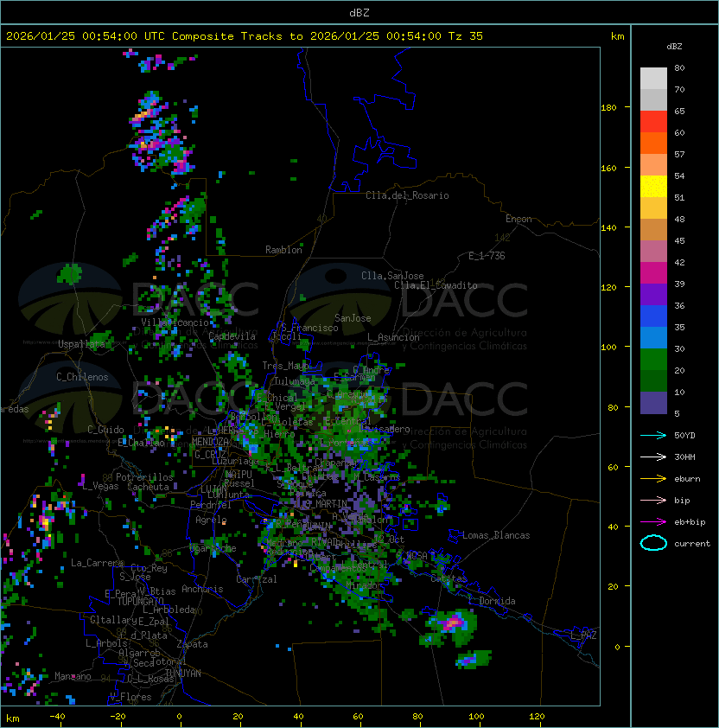Select the bright green 20-30 dBZ swatch
Image resolution: width=719 pixels, height=728 pixels.
coord(653,360)
